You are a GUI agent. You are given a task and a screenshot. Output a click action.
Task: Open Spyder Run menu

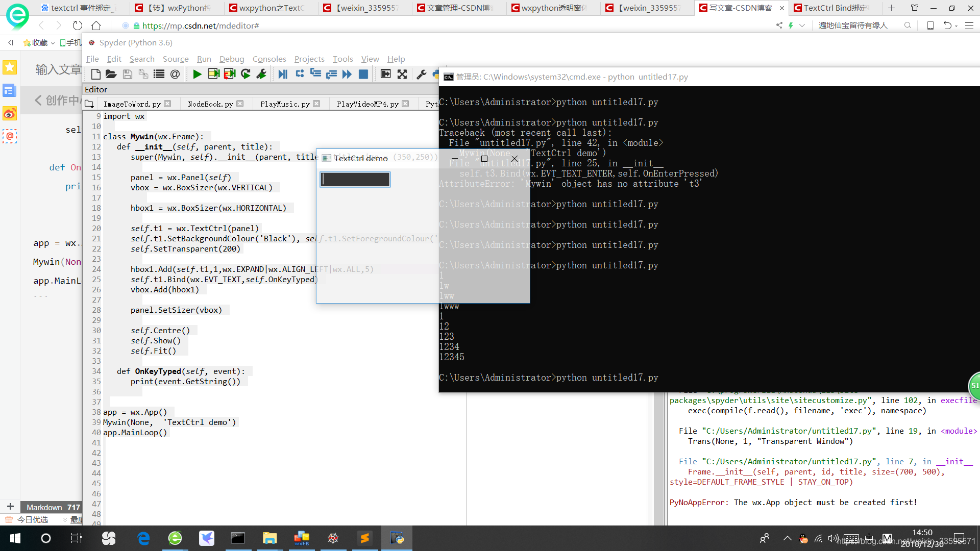click(x=204, y=59)
